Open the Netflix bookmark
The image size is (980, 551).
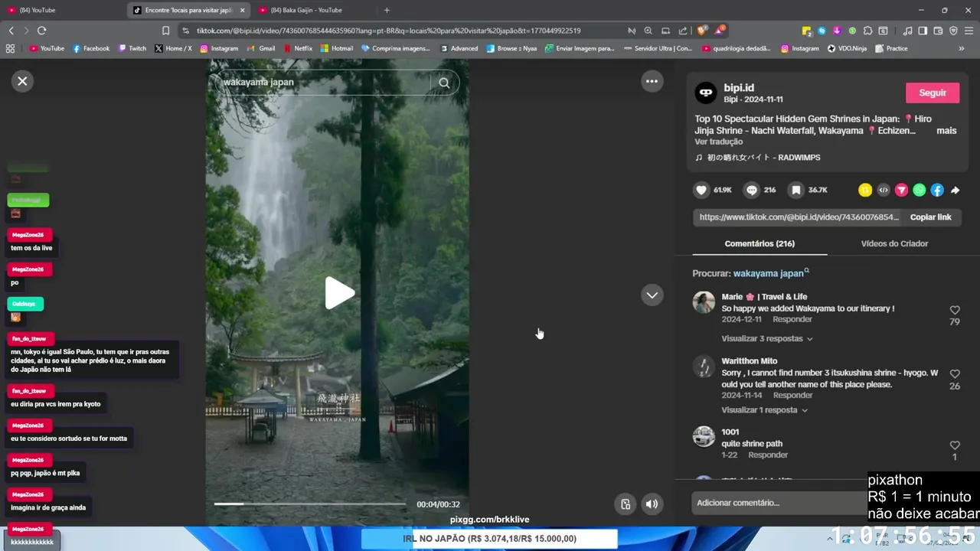[x=298, y=48]
